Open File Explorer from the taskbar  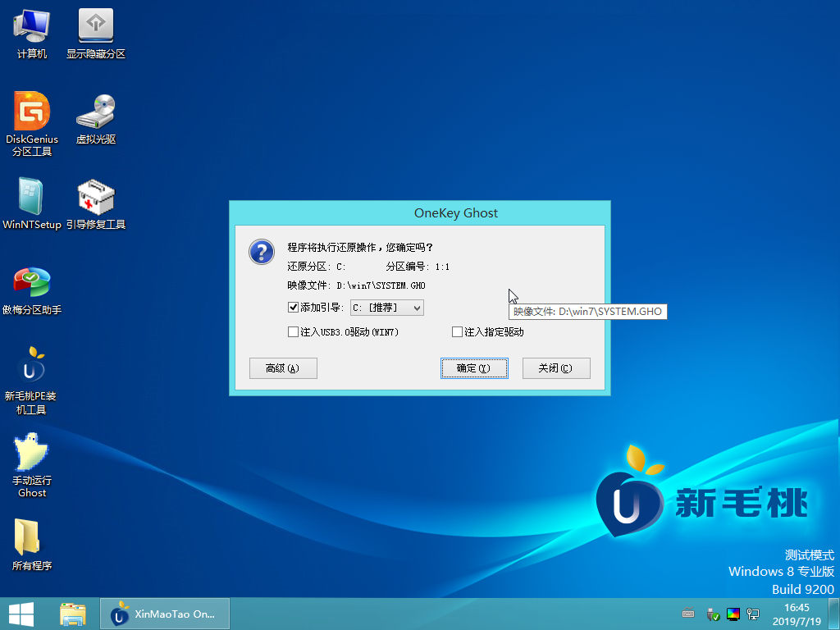(73, 614)
